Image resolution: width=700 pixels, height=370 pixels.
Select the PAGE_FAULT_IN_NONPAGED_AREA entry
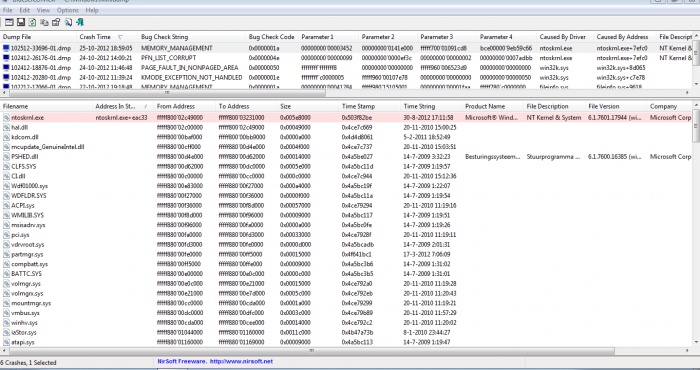coord(190,68)
